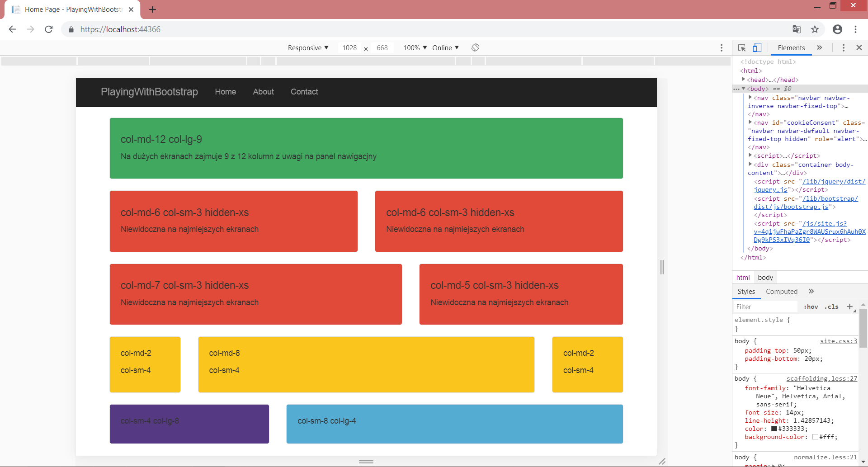Click the line-height 1.42857143 value
Screen dimensions: 868x467
tap(813, 420)
